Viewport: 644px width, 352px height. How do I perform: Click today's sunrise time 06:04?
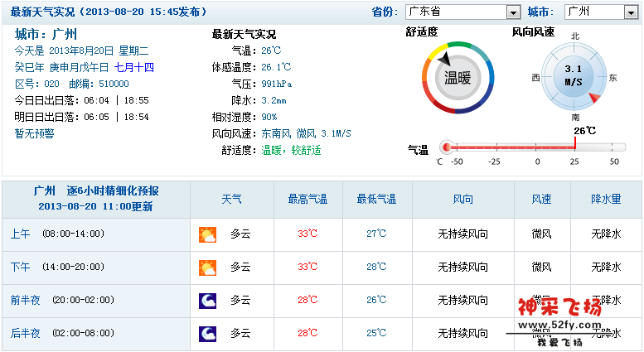[96, 100]
